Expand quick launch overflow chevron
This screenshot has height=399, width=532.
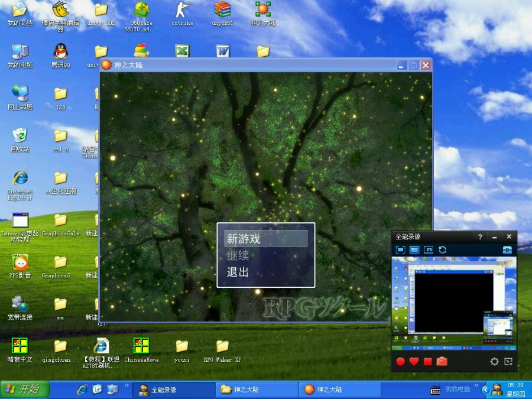pyautogui.click(x=126, y=386)
